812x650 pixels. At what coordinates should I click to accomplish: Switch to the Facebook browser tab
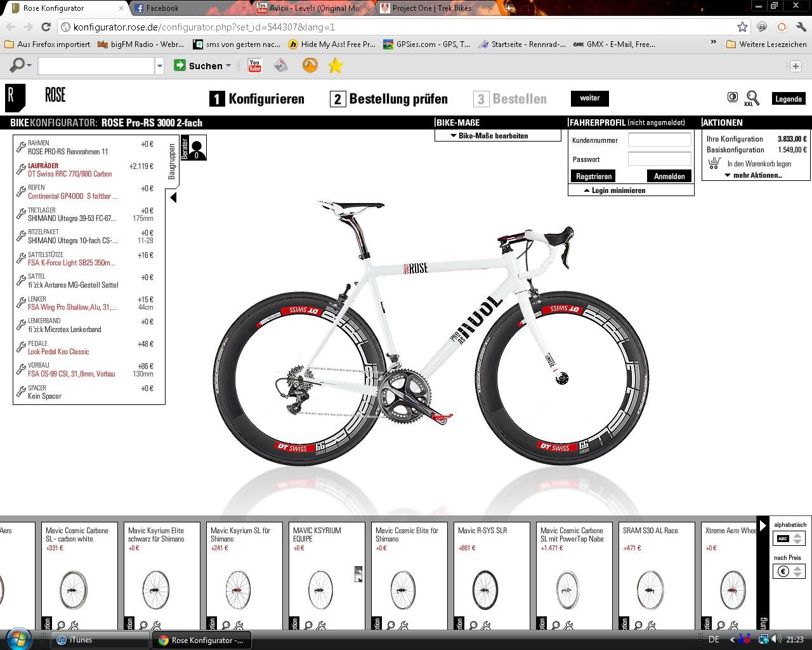162,8
